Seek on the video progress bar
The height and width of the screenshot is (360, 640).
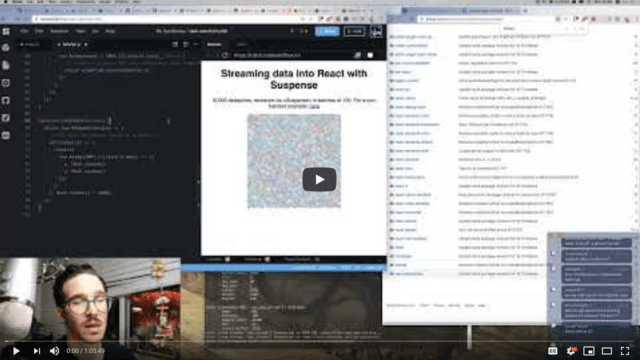click(x=320, y=341)
